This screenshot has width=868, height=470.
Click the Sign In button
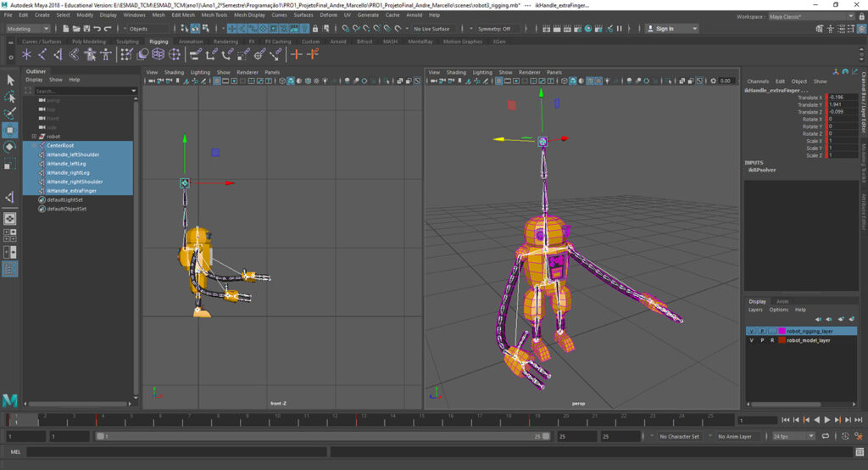point(665,29)
